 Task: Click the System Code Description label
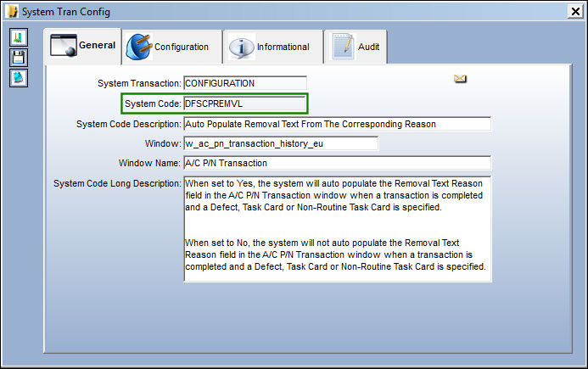coord(129,124)
